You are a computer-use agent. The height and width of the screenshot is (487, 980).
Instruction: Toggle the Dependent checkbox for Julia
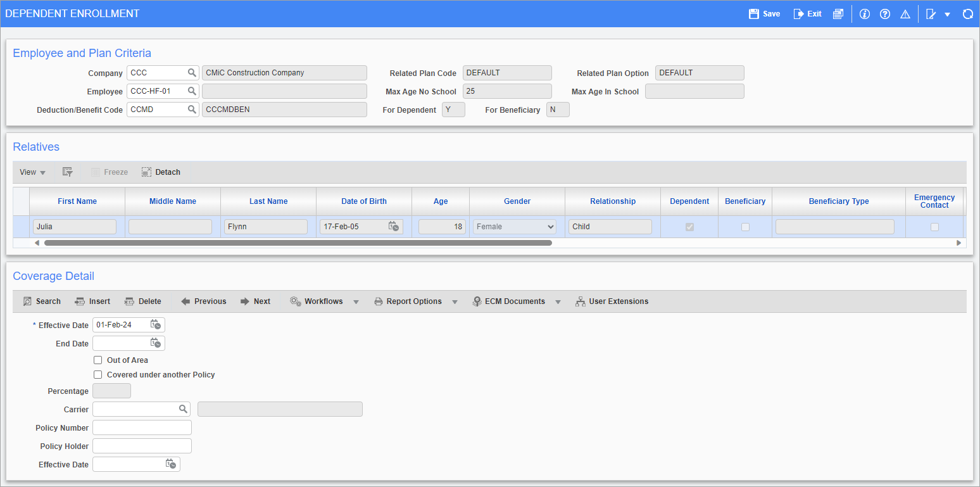click(x=689, y=227)
